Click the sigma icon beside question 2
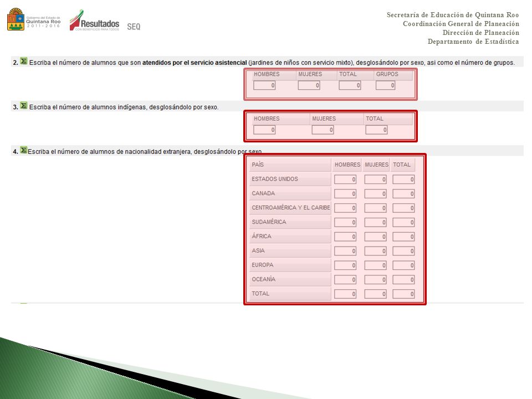This screenshot has width=532, height=399. 23,61
